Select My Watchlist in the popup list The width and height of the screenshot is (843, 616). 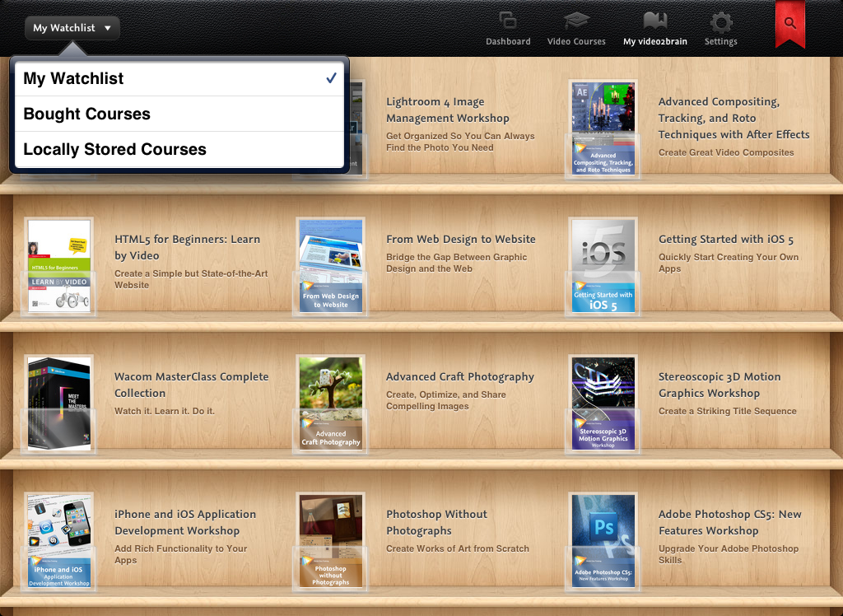point(179,78)
